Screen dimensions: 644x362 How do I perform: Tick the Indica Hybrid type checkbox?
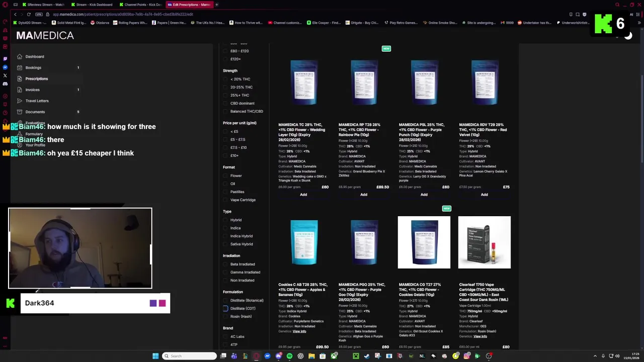pyautogui.click(x=225, y=236)
